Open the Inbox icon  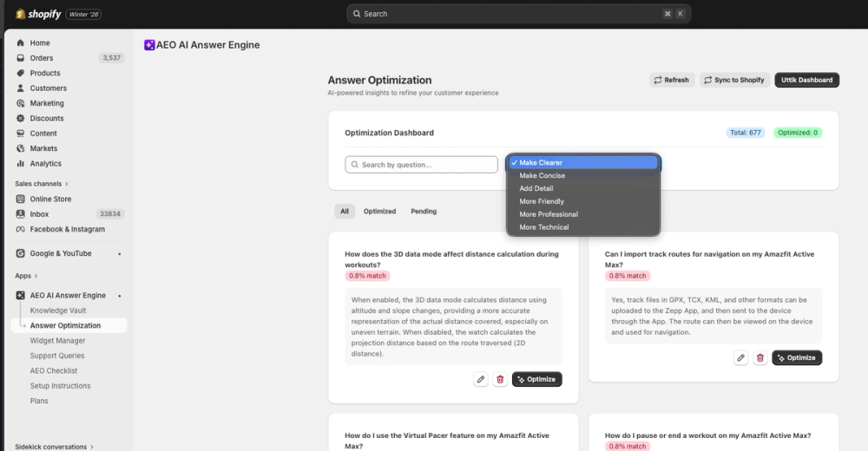(x=21, y=213)
